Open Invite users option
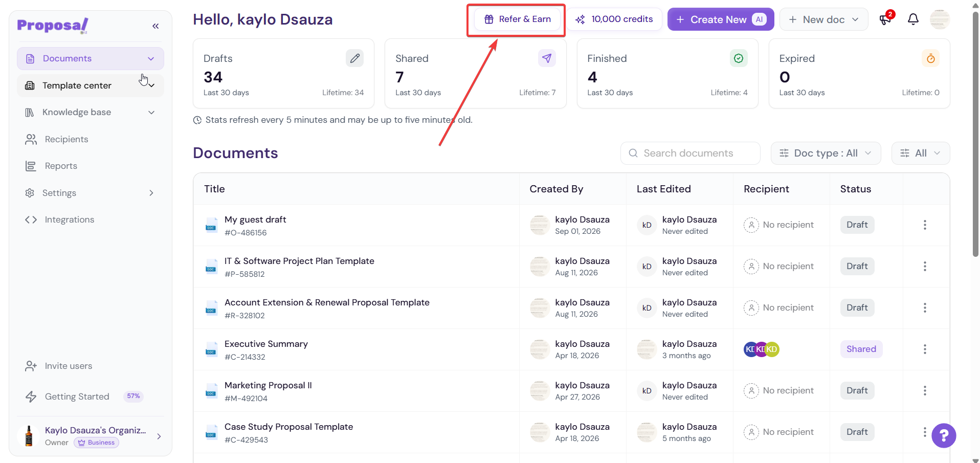 69,366
